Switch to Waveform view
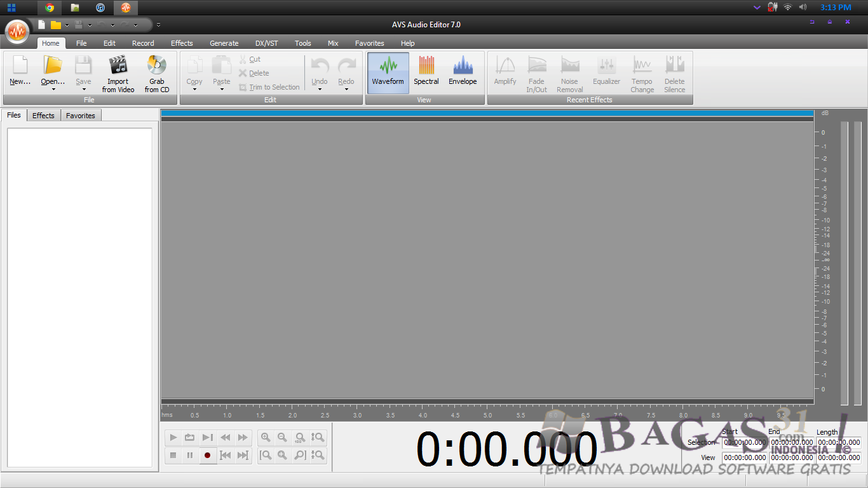 pos(388,72)
